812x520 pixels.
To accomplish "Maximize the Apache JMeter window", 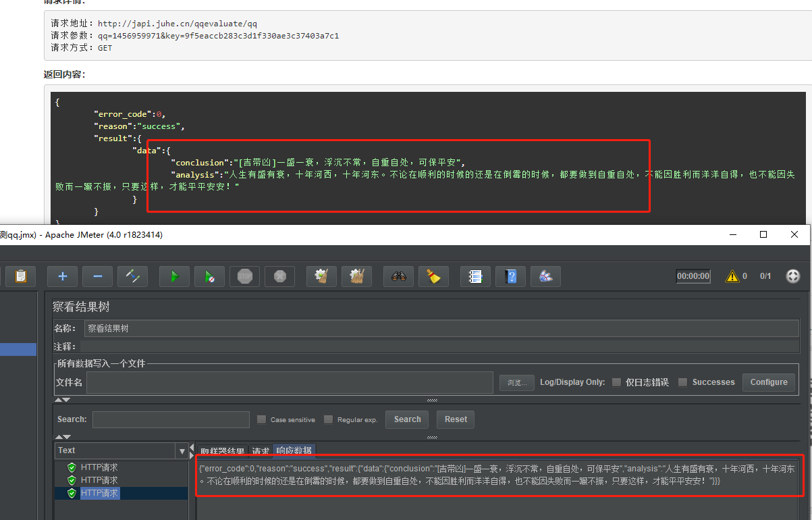I will click(763, 234).
